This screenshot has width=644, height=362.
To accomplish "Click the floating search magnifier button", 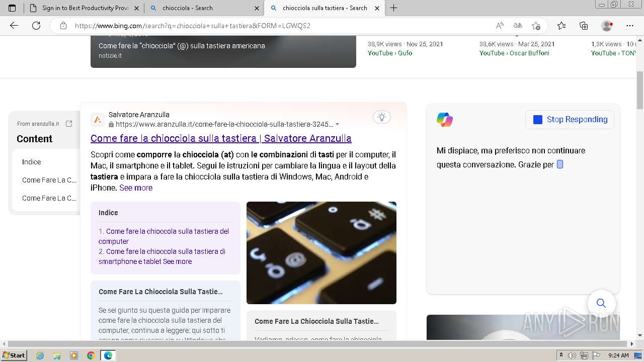I will pyautogui.click(x=601, y=303).
